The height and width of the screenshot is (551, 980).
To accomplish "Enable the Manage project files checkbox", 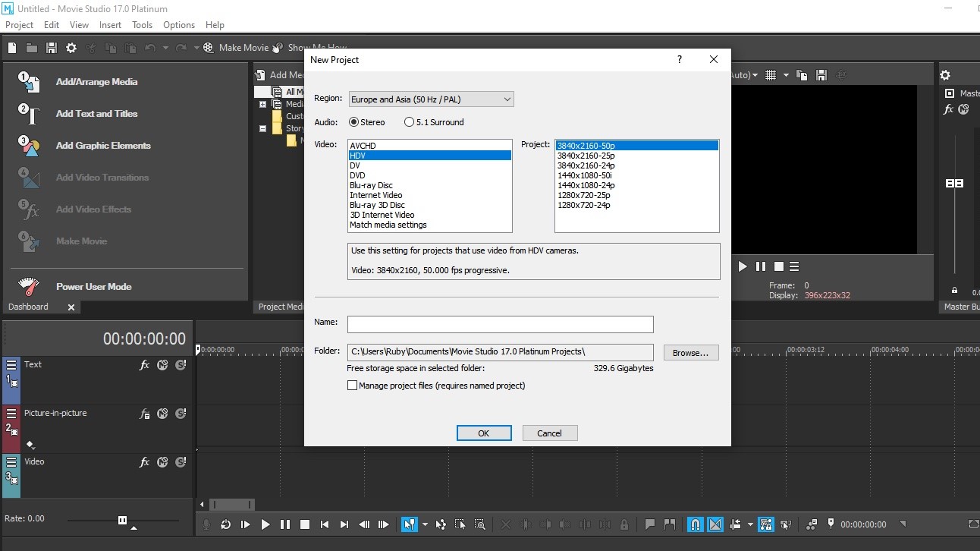I will tap(352, 386).
